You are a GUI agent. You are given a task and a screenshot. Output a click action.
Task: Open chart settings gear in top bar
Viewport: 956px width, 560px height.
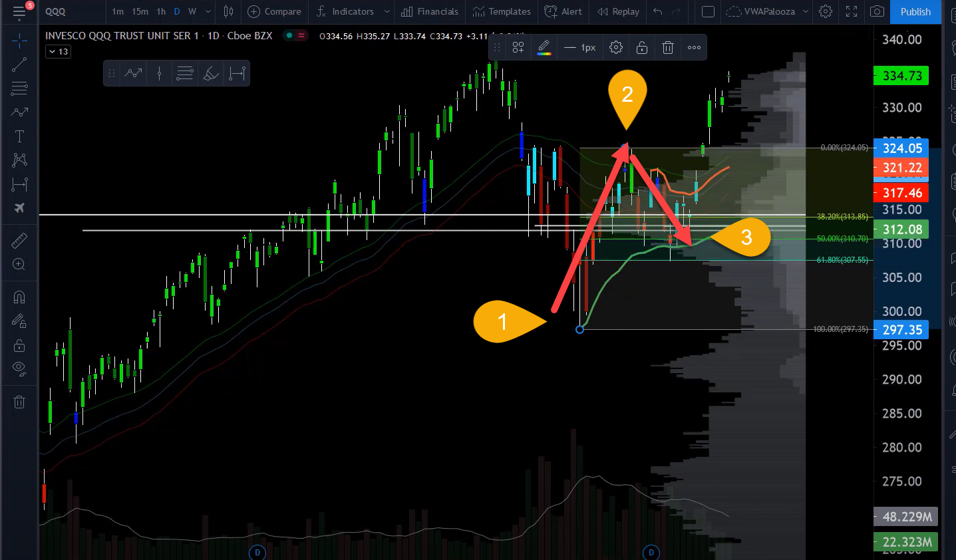pyautogui.click(x=826, y=11)
